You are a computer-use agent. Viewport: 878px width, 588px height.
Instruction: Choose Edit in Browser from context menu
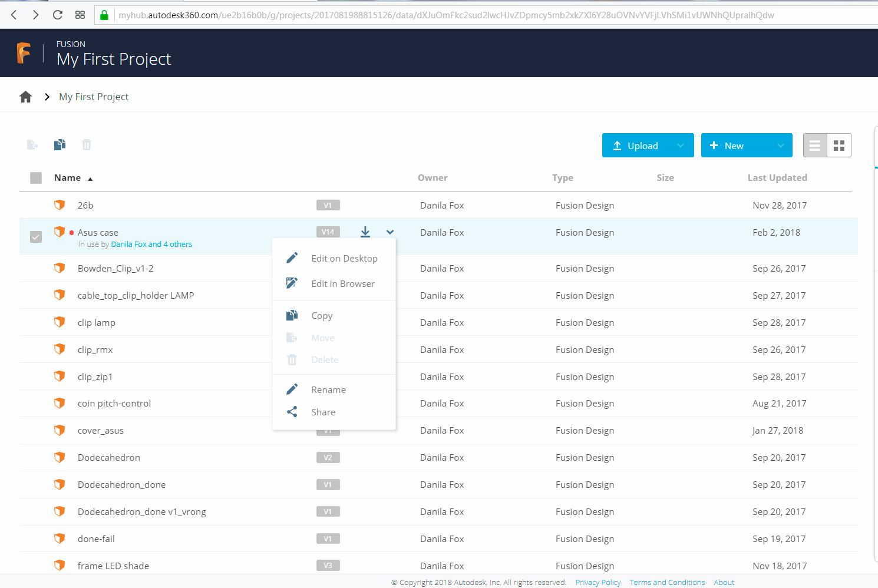[x=334, y=283]
